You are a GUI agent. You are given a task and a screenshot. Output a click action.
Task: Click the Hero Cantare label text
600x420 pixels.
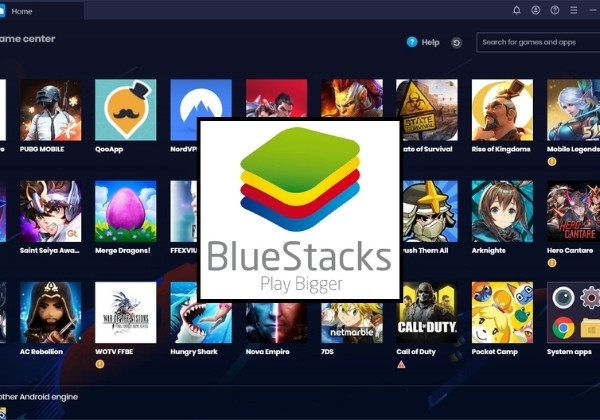[x=570, y=251]
